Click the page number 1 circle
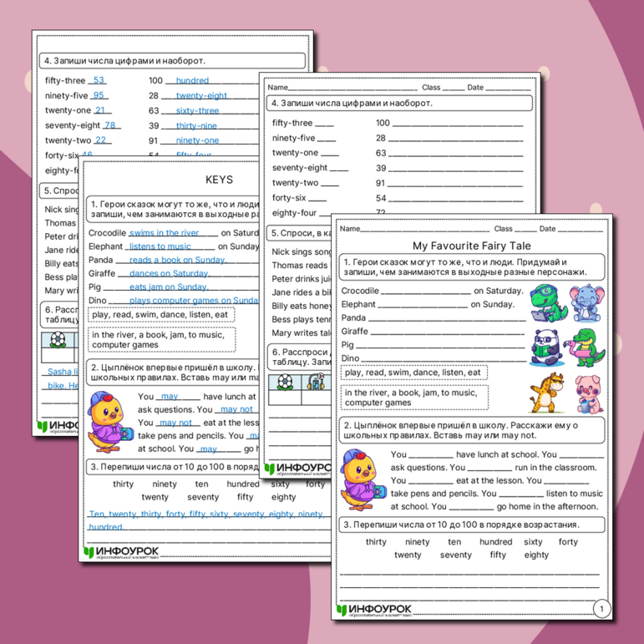The height and width of the screenshot is (644, 644). click(x=601, y=609)
